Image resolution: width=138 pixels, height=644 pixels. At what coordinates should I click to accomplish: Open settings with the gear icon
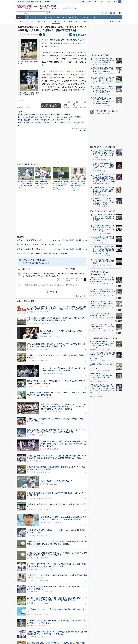click(120, 13)
